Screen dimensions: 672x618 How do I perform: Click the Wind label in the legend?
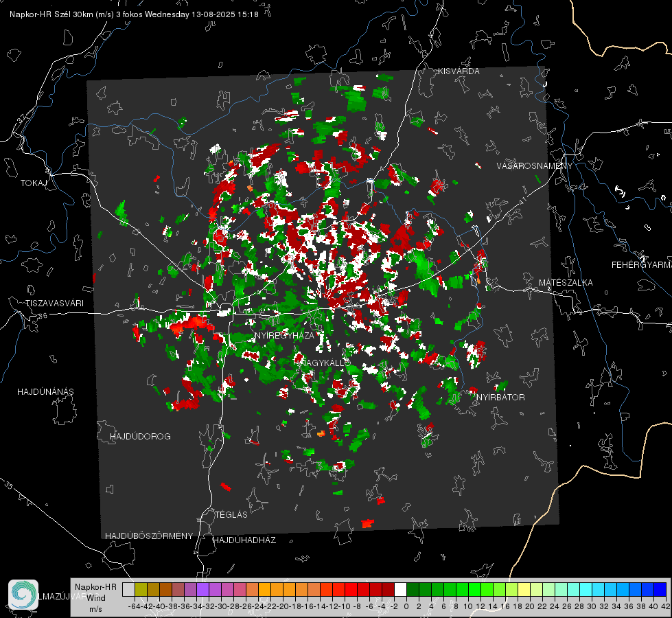[x=96, y=598]
